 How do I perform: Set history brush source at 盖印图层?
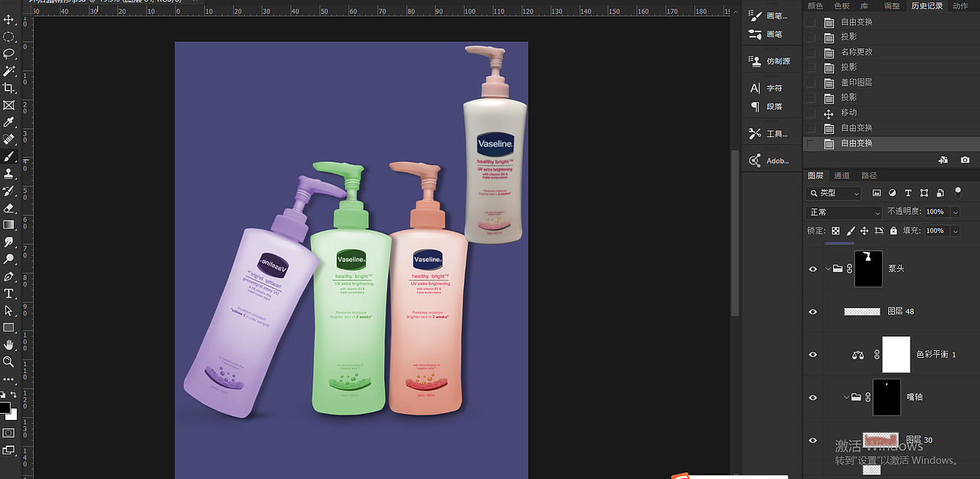click(x=811, y=82)
